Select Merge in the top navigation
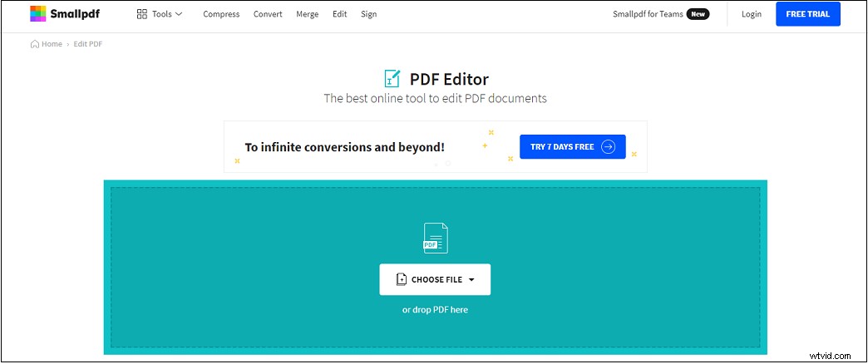This screenshot has width=868, height=364. pos(308,14)
